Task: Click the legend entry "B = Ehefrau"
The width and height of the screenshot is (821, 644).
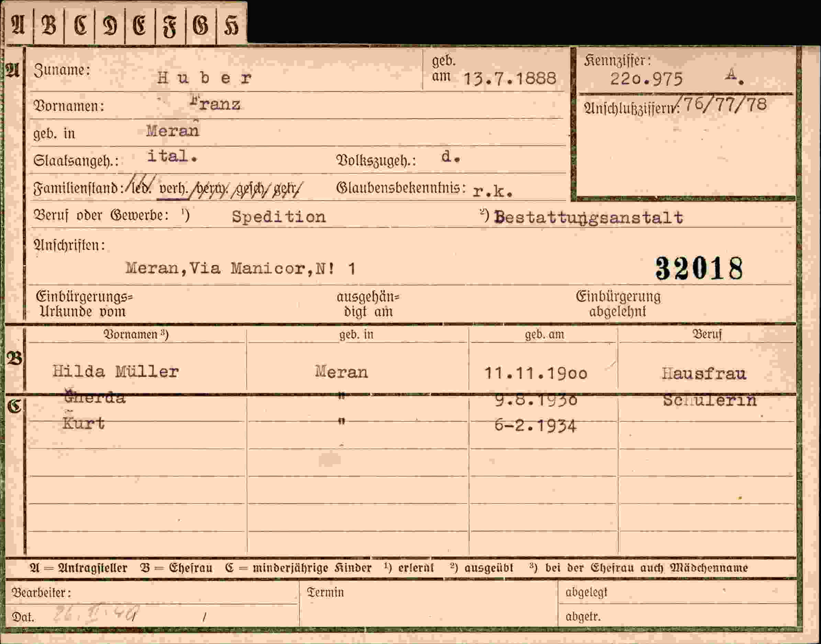Action: [x=176, y=568]
